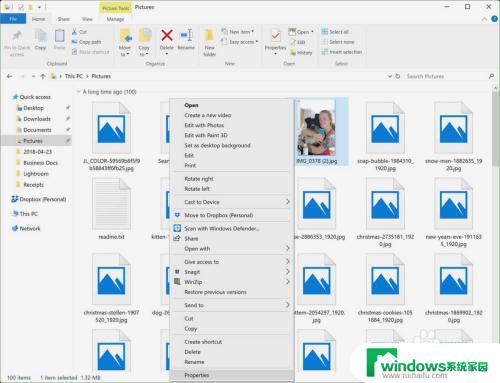Open the New item dropdown
The height and width of the screenshot is (383, 500).
(x=237, y=32)
